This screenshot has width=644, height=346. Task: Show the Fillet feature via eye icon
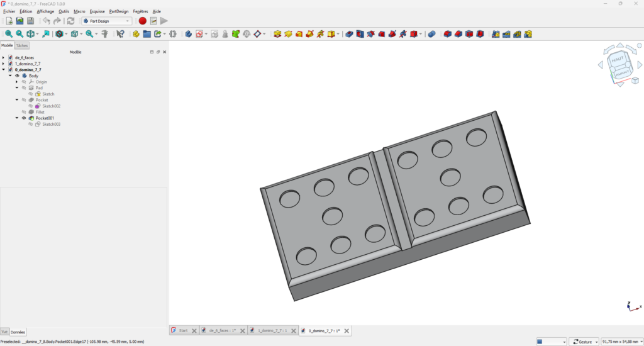(24, 112)
